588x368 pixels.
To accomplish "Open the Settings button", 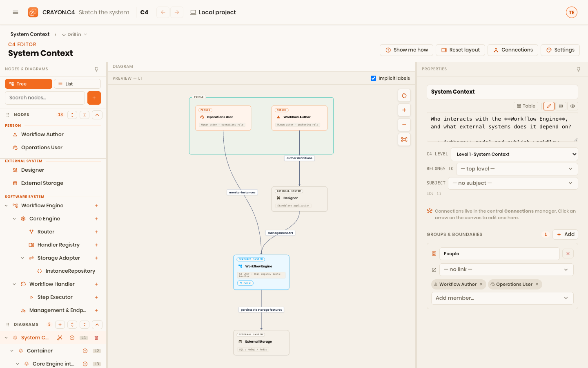I will [560, 50].
